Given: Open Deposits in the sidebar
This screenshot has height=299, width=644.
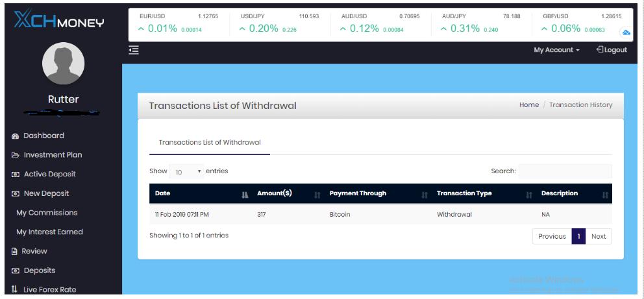Looking at the screenshot, I should pos(40,270).
